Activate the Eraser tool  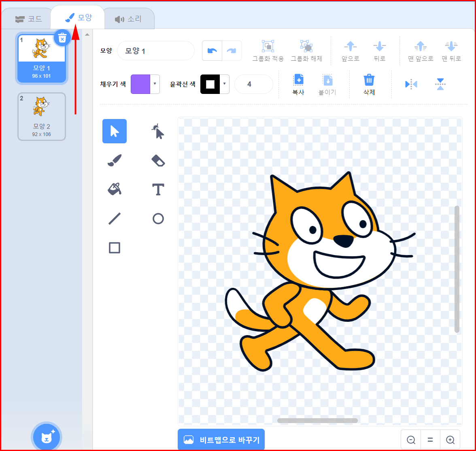coord(158,160)
